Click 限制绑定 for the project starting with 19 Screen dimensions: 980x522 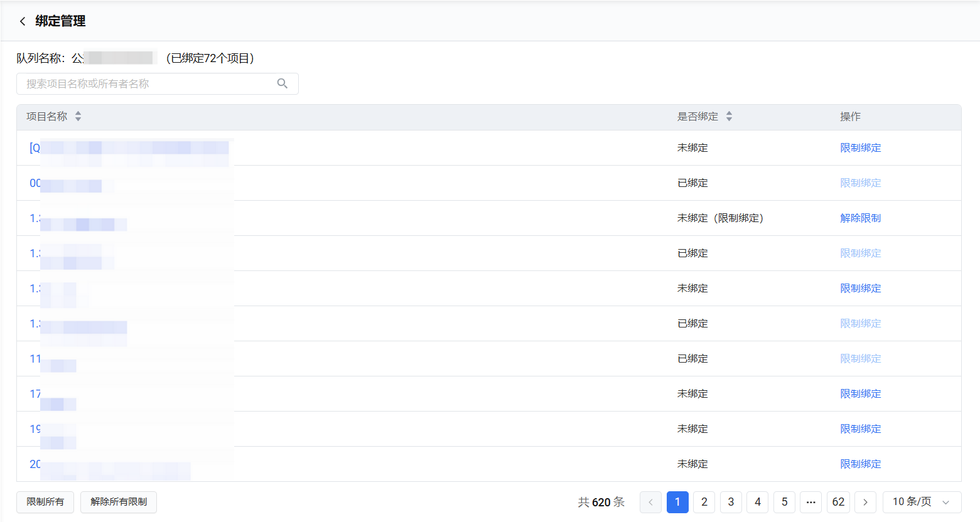[861, 429]
